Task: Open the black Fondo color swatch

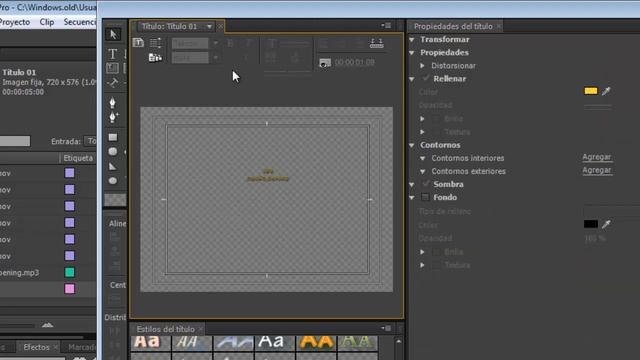Action: (591, 224)
